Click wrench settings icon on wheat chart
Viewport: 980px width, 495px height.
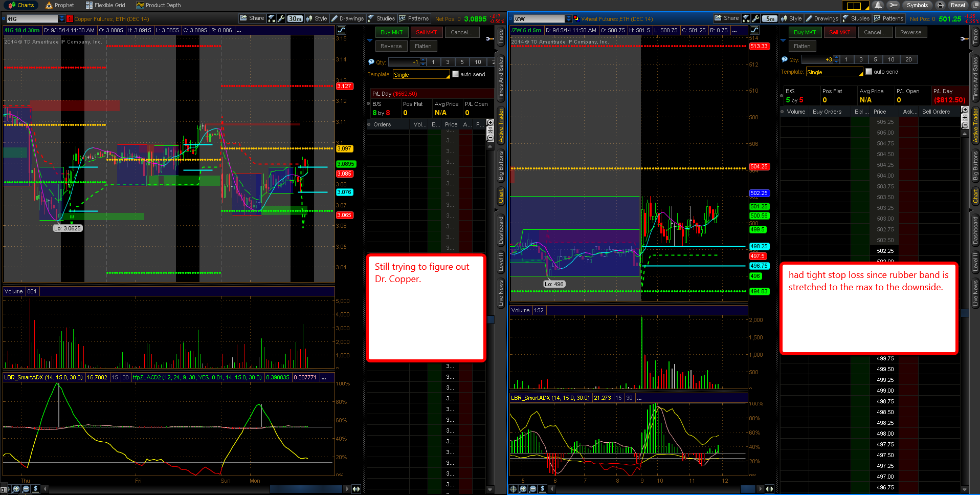[x=756, y=18]
